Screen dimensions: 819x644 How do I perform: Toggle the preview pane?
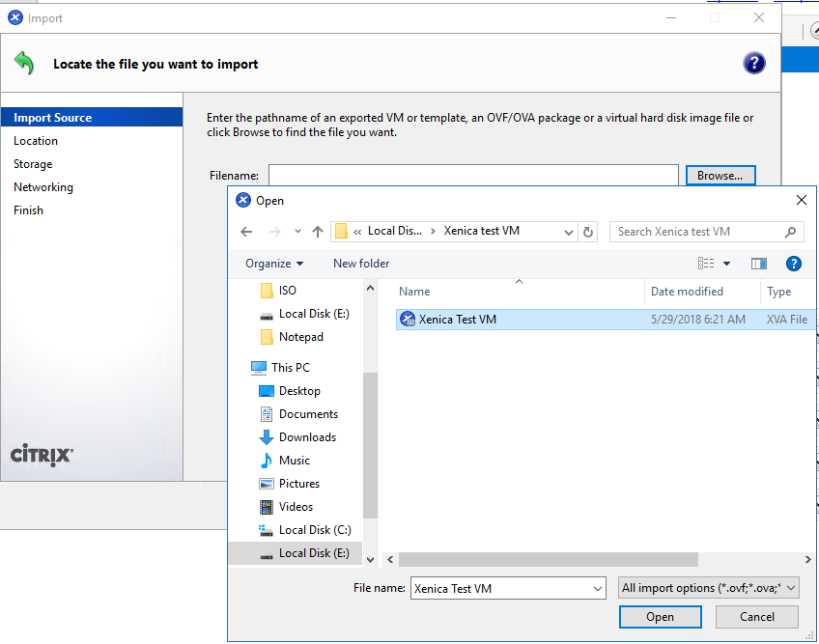(759, 264)
